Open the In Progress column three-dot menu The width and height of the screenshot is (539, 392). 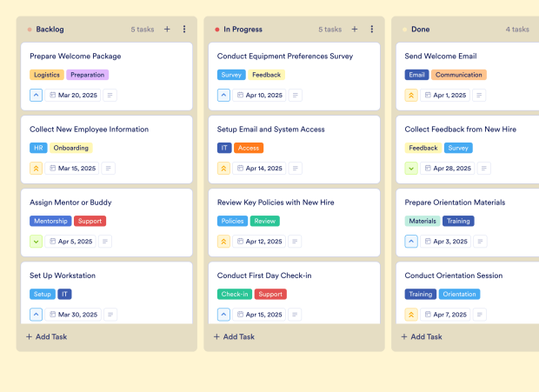click(372, 30)
